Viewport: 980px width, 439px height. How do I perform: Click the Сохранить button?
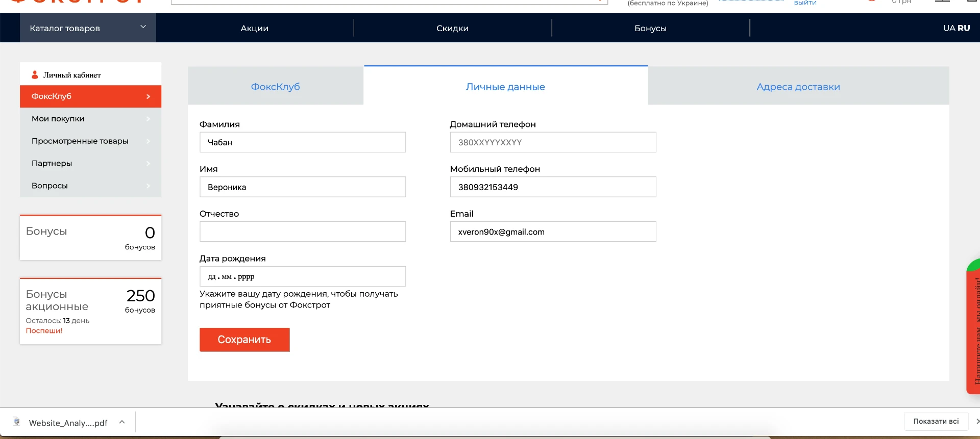point(244,340)
